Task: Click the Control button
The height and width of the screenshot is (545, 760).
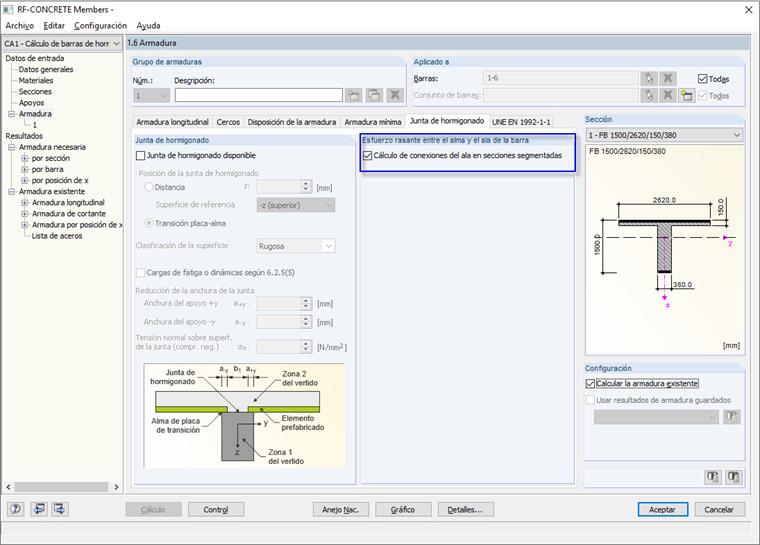Action: click(216, 510)
